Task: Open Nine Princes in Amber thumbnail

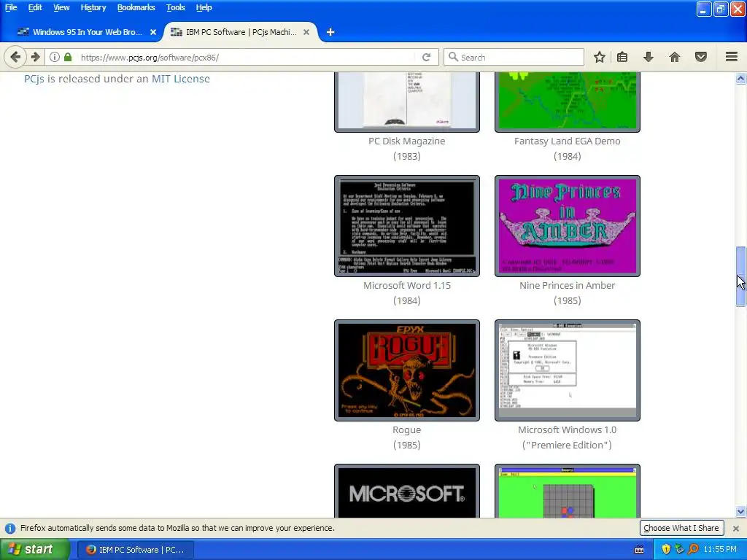Action: [568, 226]
